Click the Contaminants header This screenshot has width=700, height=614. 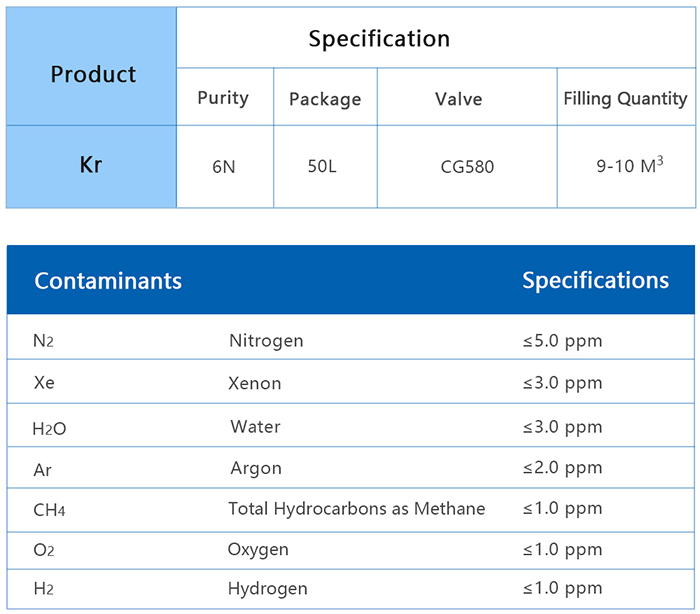point(108,281)
